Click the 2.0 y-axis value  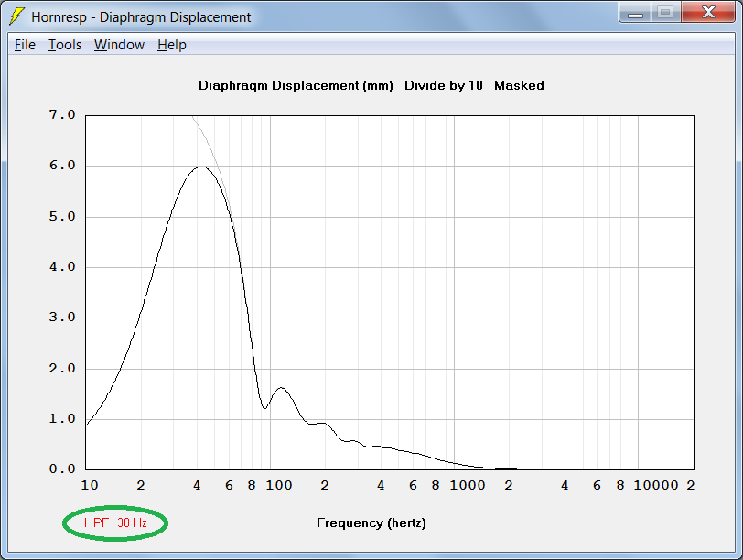(62, 368)
